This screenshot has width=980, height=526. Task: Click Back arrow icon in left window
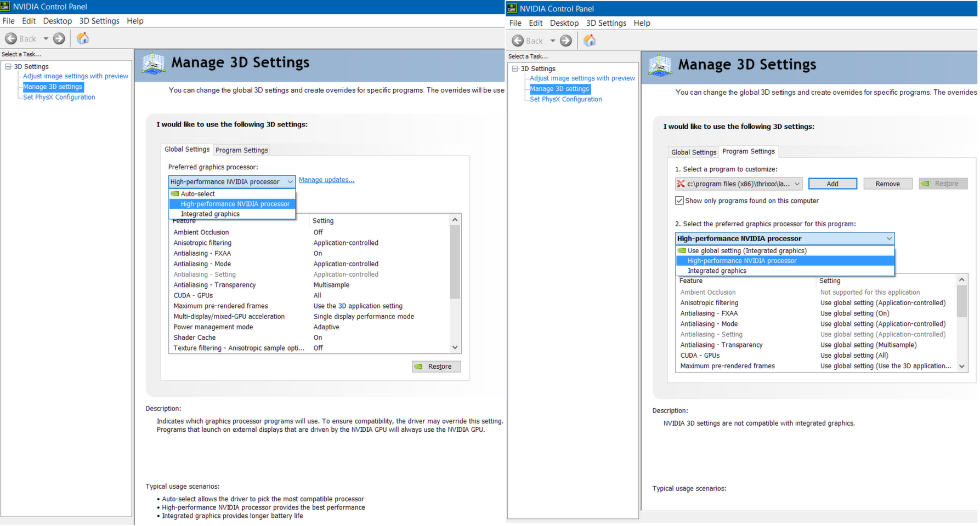pyautogui.click(x=11, y=38)
